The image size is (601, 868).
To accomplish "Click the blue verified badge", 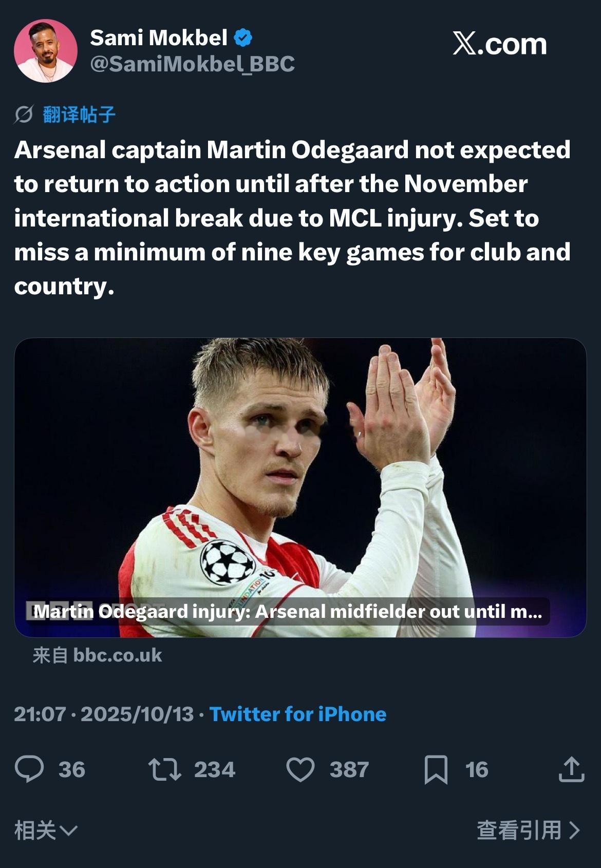I will (x=243, y=37).
